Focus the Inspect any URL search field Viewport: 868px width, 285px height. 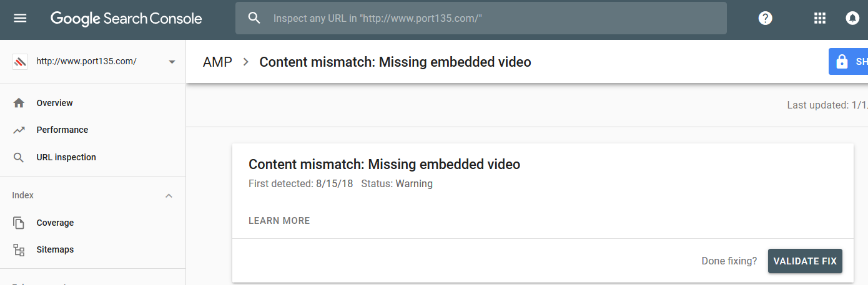coord(493,18)
